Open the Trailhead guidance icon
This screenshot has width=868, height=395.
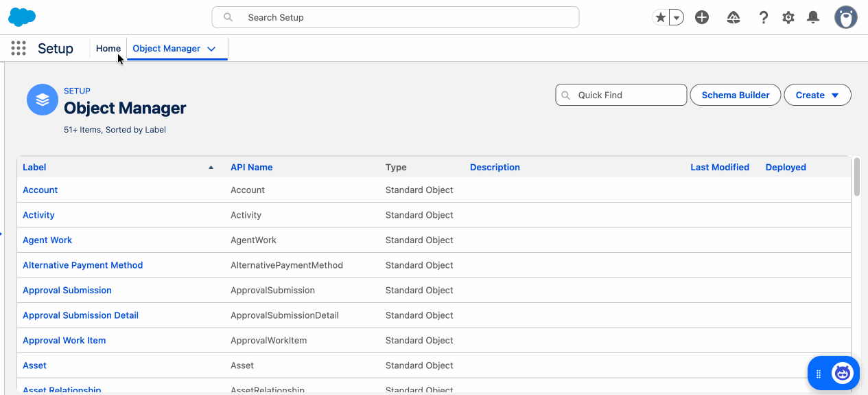[734, 17]
